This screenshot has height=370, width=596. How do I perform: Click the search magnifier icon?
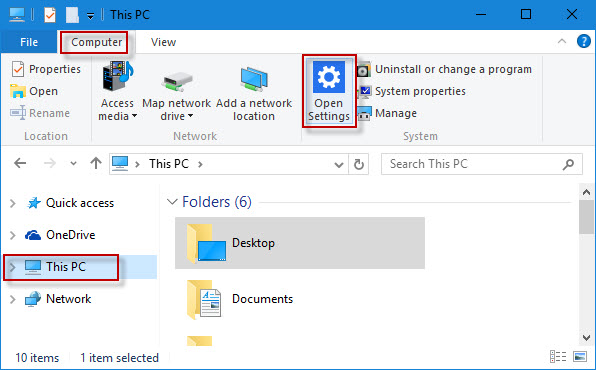568,164
